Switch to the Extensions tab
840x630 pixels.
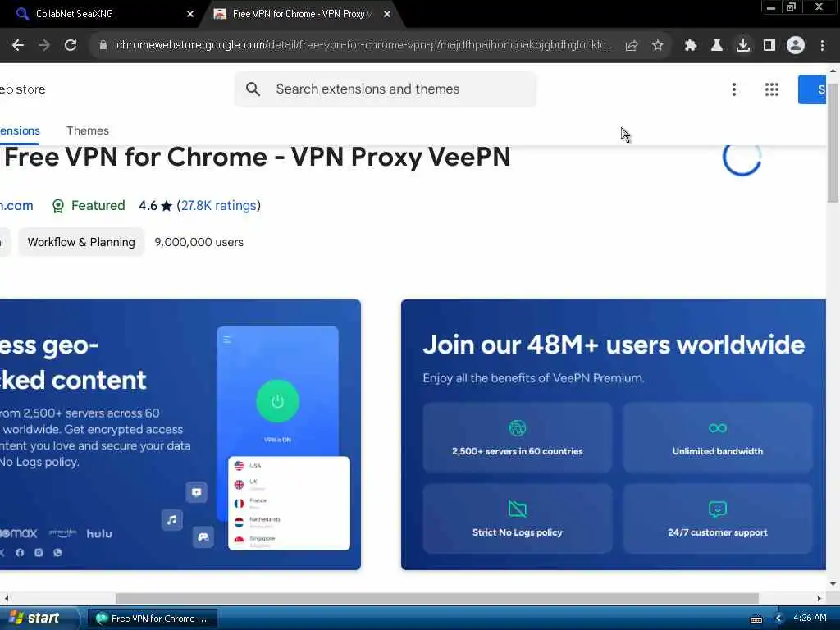(x=20, y=130)
